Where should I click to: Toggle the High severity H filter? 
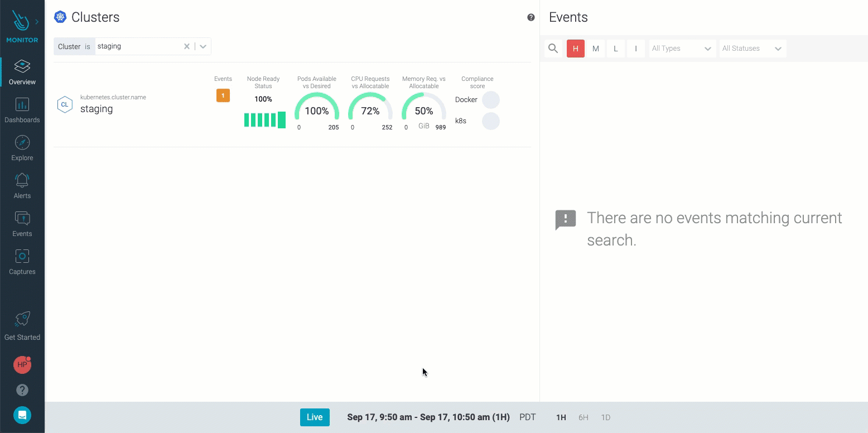pyautogui.click(x=576, y=49)
